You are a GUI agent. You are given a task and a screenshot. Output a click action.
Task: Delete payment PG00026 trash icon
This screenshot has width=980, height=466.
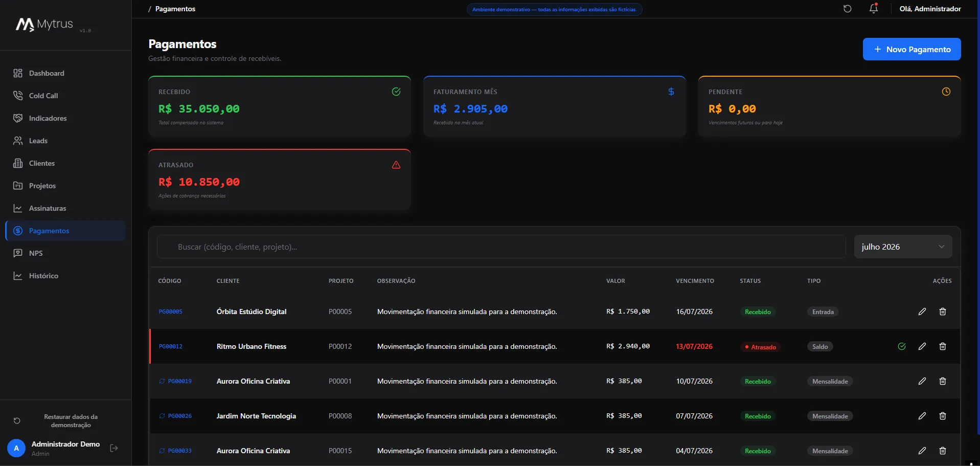coord(943,416)
